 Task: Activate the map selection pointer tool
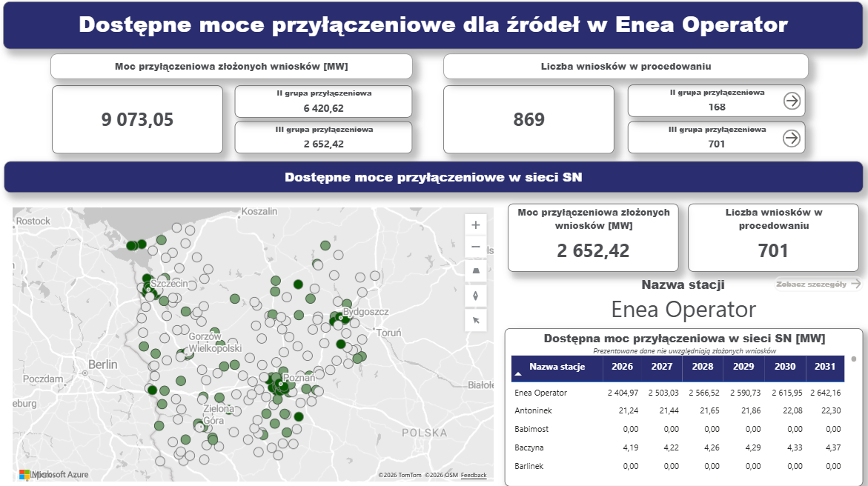pyautogui.click(x=476, y=320)
